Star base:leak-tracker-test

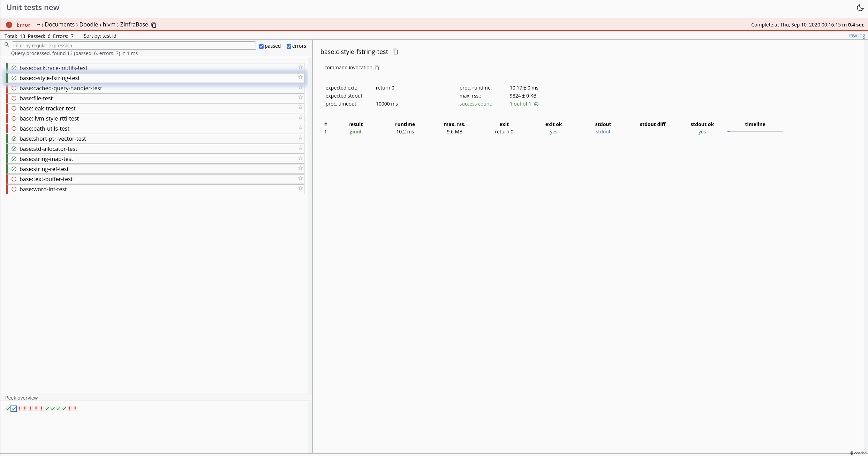300,107
